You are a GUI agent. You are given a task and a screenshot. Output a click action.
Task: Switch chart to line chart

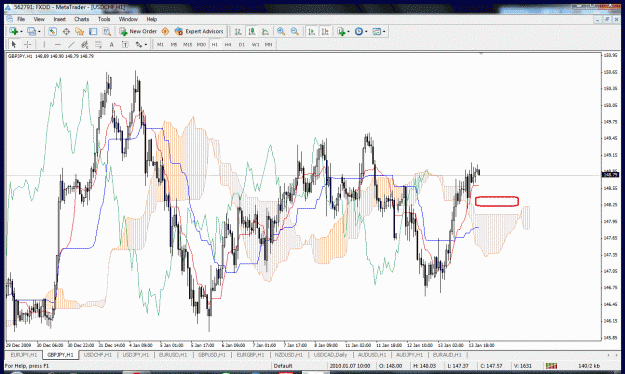pyautogui.click(x=265, y=31)
